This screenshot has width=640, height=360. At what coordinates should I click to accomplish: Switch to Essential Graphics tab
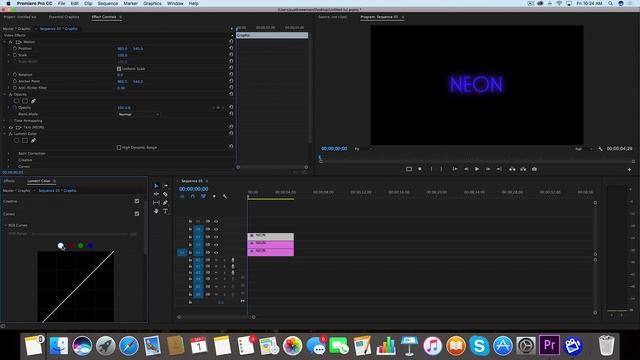tap(64, 17)
